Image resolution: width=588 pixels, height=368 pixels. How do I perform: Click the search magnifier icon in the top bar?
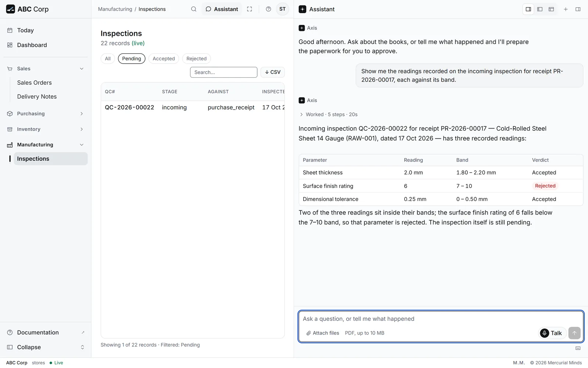[x=194, y=9]
